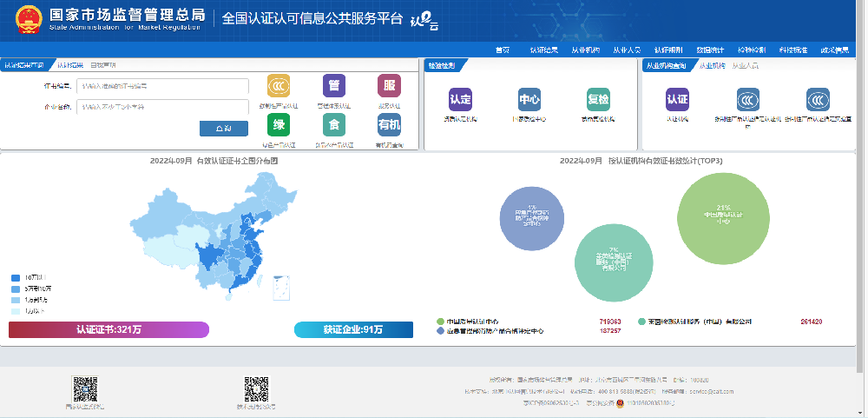Focus the 证书编号 input field
The width and height of the screenshot is (868, 418).
(x=162, y=86)
